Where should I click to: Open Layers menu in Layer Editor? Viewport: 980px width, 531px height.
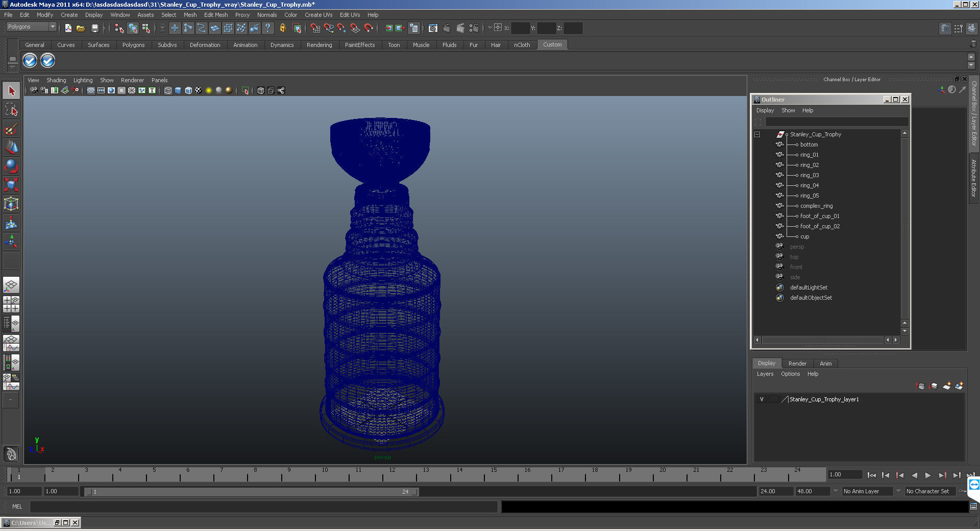(x=765, y=374)
